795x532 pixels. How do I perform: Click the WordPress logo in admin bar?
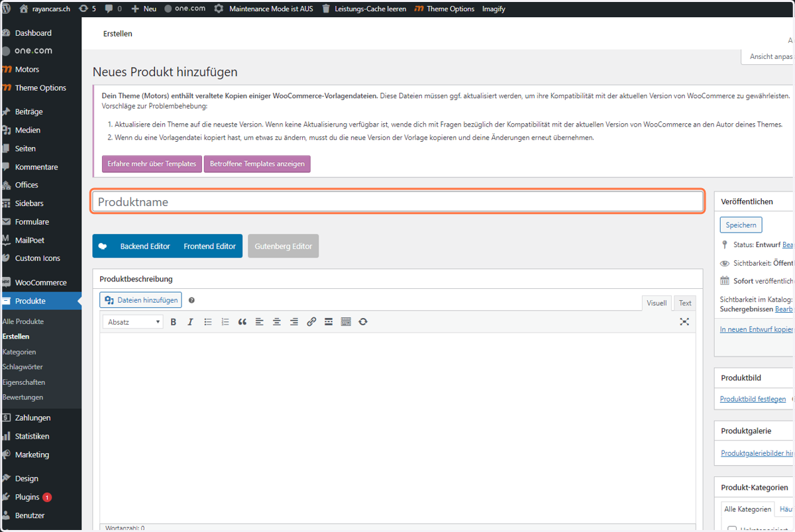tap(7, 9)
